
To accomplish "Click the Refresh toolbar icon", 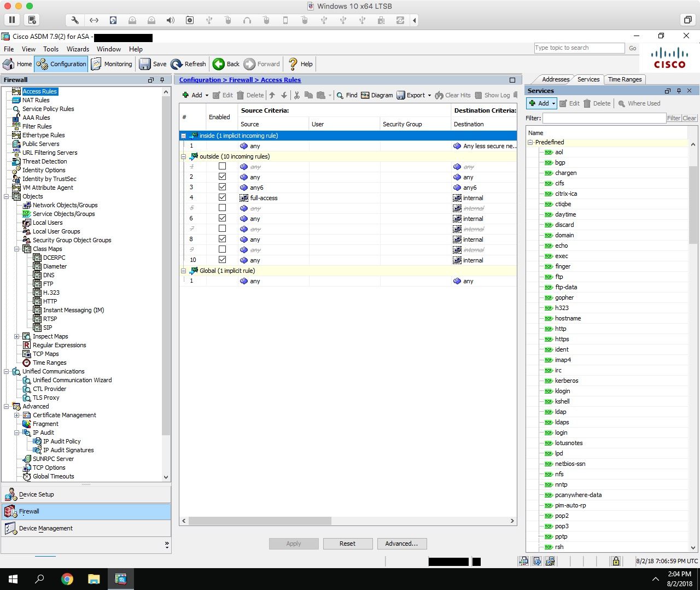I will click(177, 64).
